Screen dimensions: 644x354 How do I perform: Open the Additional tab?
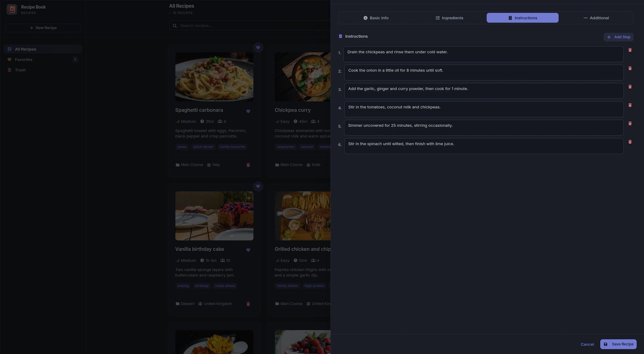tap(596, 18)
